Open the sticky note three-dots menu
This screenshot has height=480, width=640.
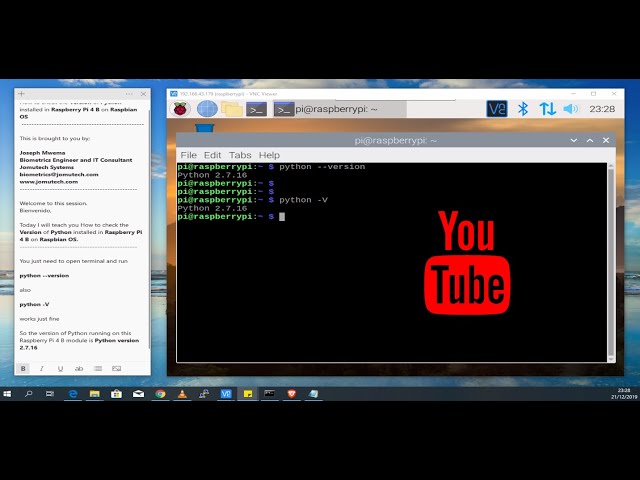click(129, 94)
